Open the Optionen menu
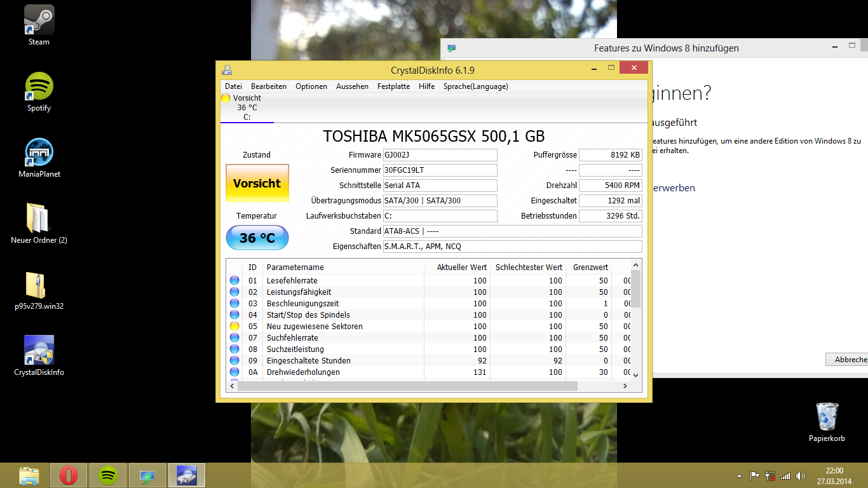Image resolution: width=868 pixels, height=488 pixels. coord(311,86)
